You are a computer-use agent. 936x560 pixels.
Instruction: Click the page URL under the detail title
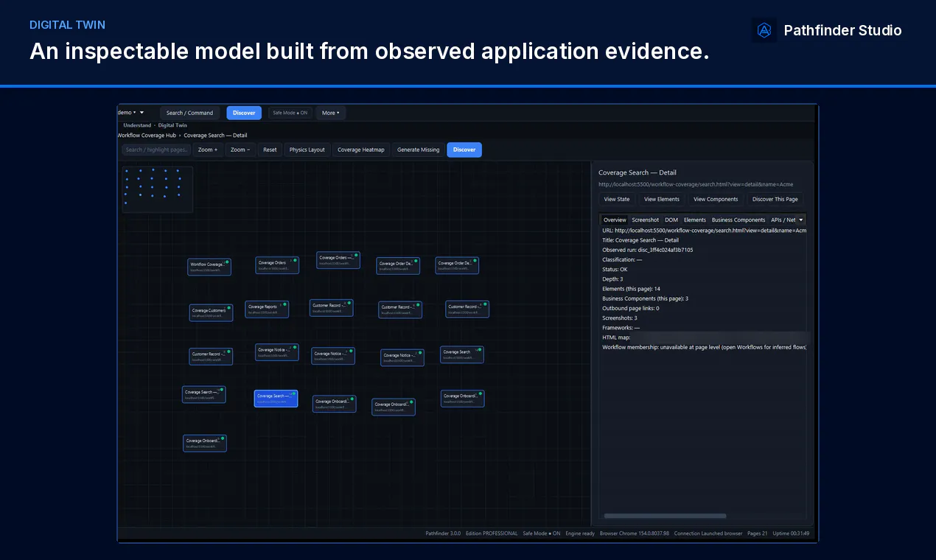[696, 184]
